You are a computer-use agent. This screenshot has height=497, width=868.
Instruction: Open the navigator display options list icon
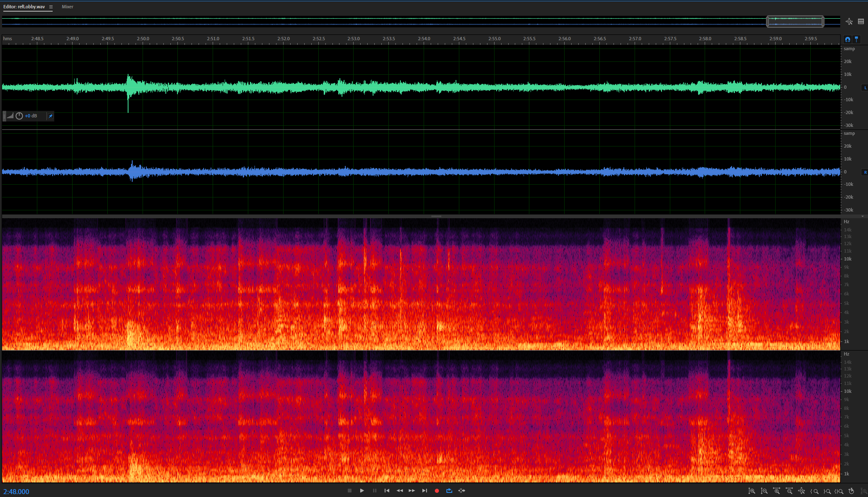pos(861,22)
